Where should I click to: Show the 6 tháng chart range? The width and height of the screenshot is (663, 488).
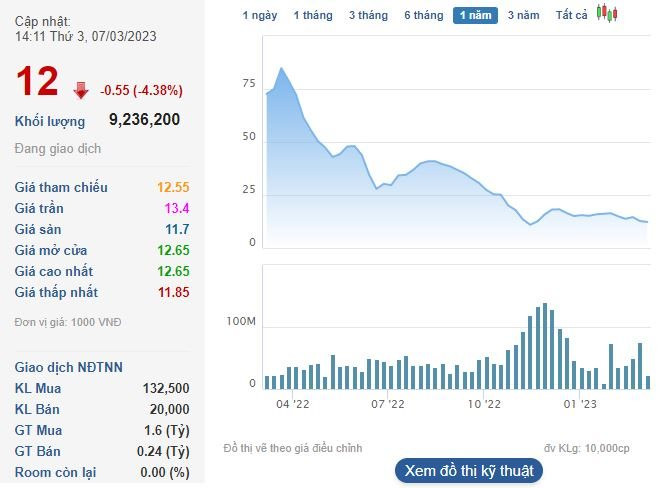(x=423, y=16)
